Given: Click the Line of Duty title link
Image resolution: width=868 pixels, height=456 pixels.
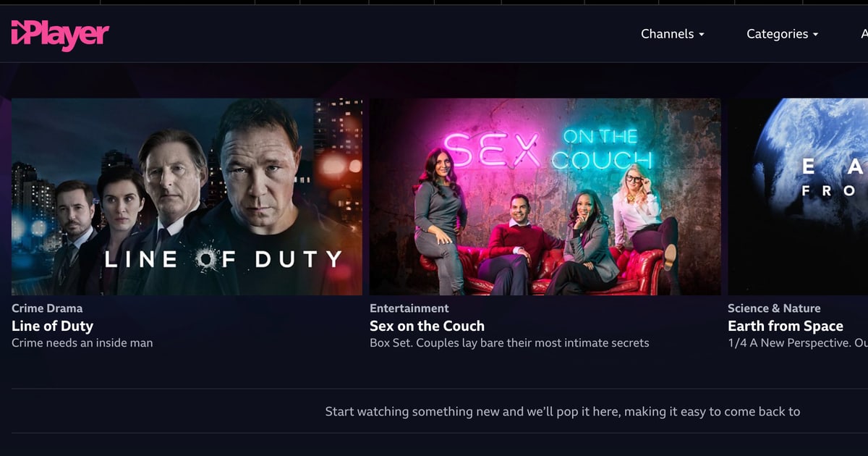Looking at the screenshot, I should pos(52,326).
